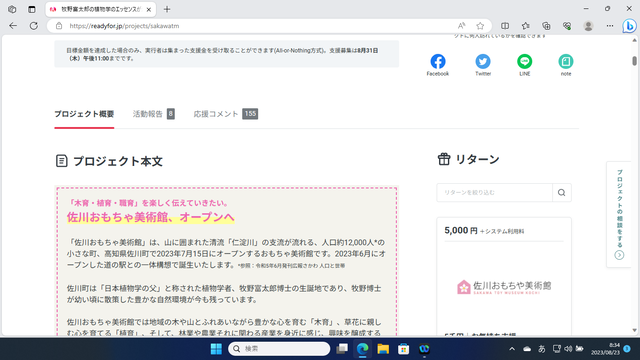The image size is (640, 360).
Task: Click the Windows taskbar search box
Action: (279, 349)
